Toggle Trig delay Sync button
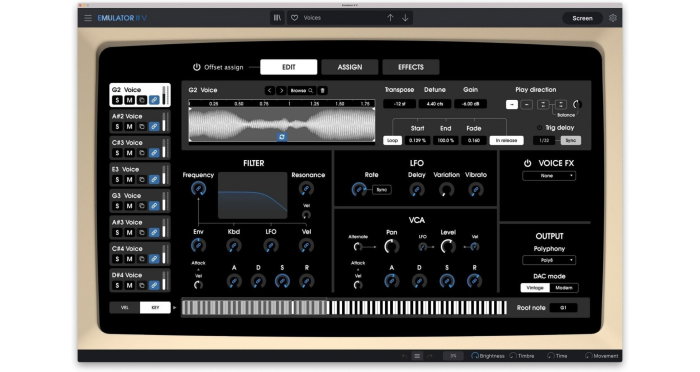700x372 pixels. click(571, 140)
